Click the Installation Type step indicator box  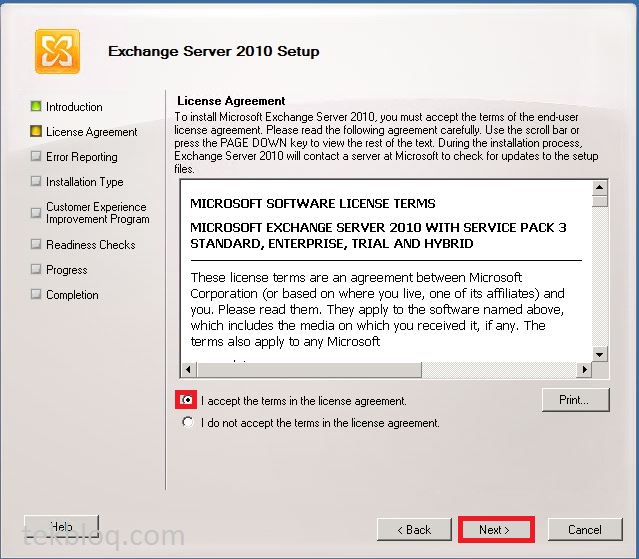pyautogui.click(x=36, y=181)
